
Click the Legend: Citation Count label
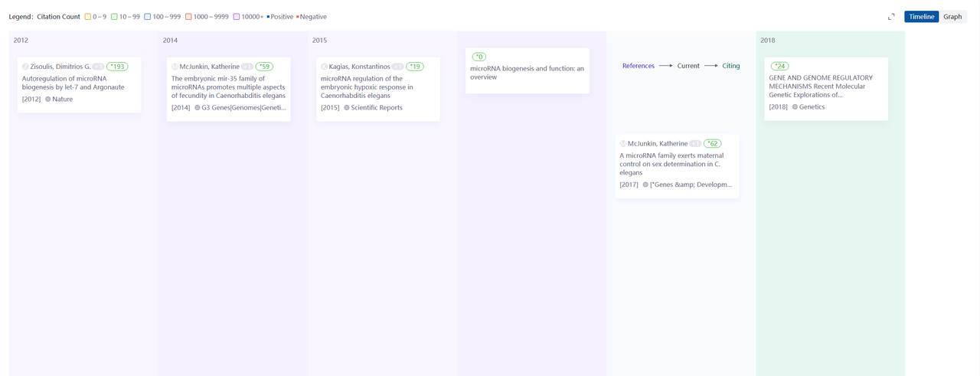[44, 17]
